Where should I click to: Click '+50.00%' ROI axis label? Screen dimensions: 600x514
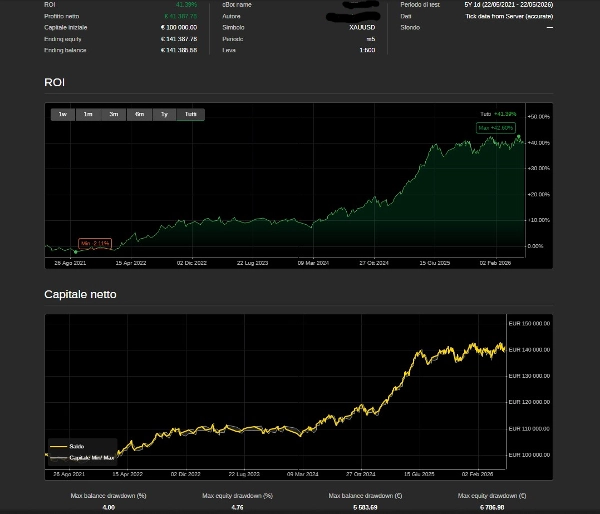(x=538, y=116)
